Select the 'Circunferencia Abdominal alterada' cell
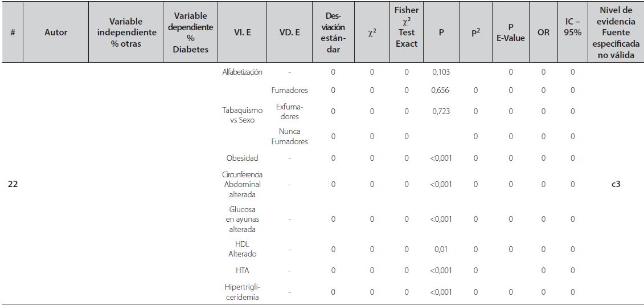This screenshot has width=644, height=305. click(242, 184)
